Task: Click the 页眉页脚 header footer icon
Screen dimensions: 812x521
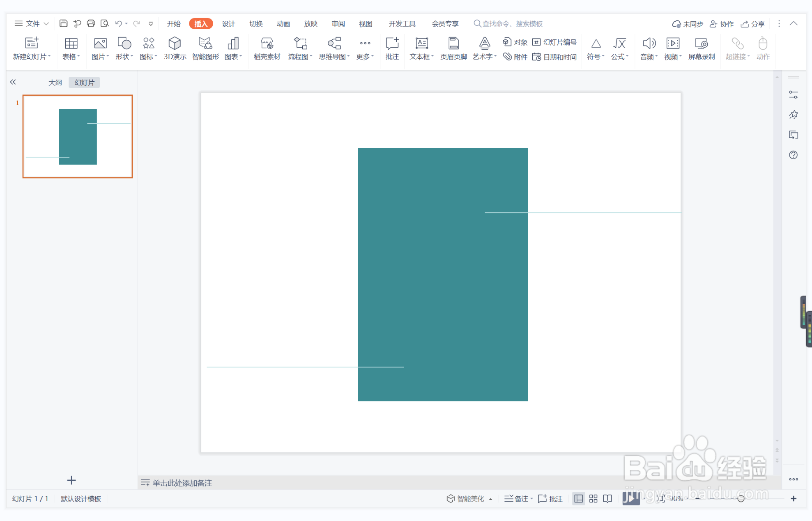Action: click(453, 48)
